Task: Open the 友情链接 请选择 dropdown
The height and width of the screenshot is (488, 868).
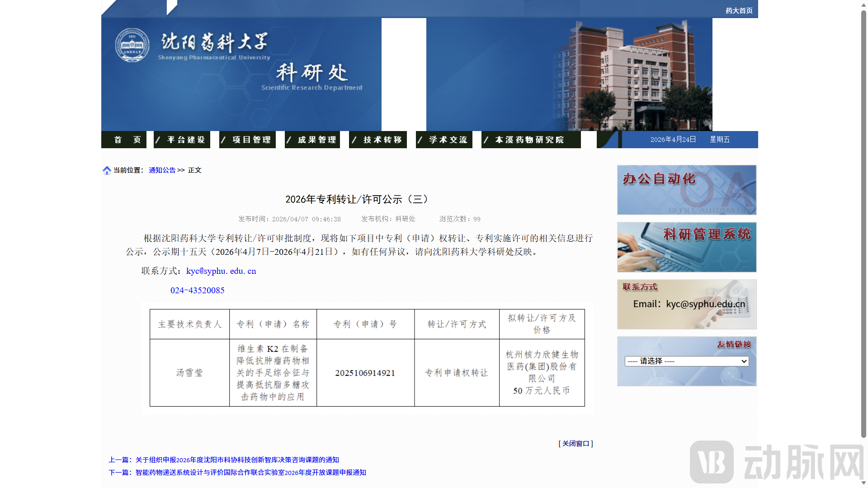Action: tap(686, 361)
